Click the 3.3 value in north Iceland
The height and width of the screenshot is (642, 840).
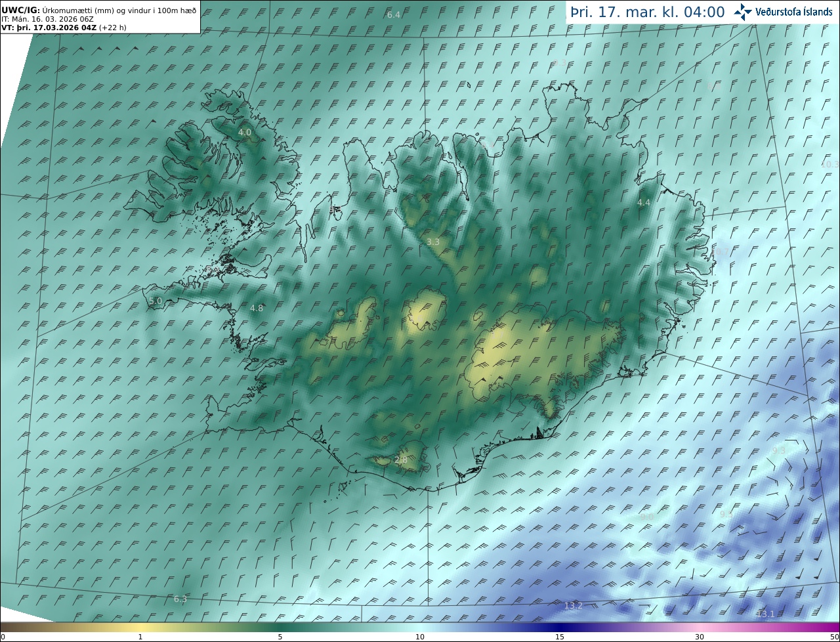(433, 242)
